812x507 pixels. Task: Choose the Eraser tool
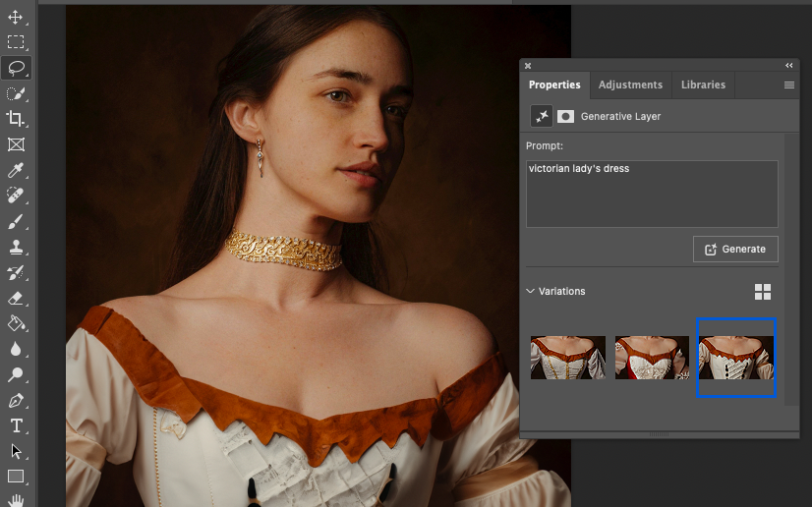point(16,298)
